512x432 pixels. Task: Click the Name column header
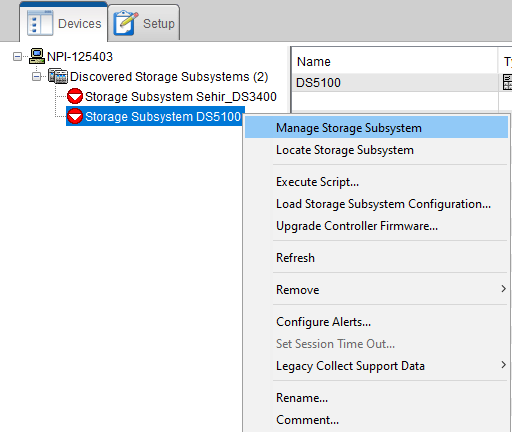click(x=395, y=61)
